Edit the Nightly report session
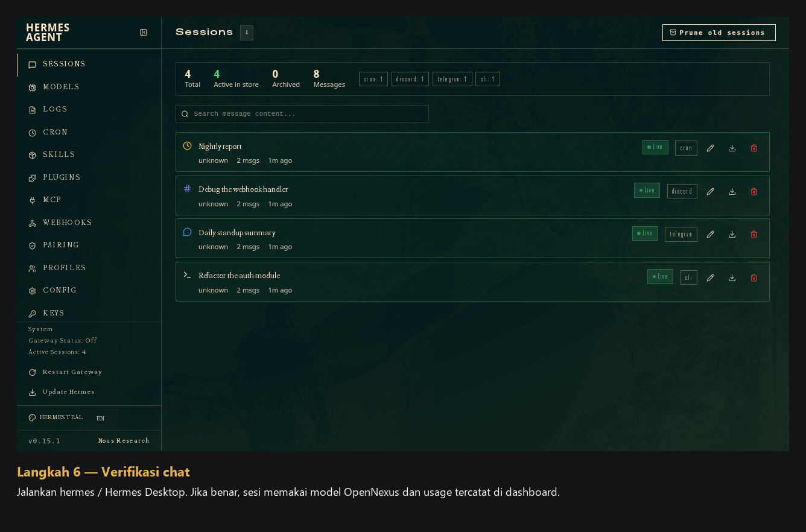806x532 pixels. [x=710, y=148]
